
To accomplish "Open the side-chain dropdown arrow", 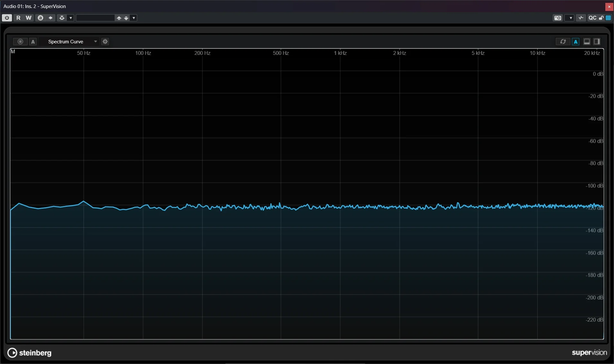I will (x=71, y=18).
